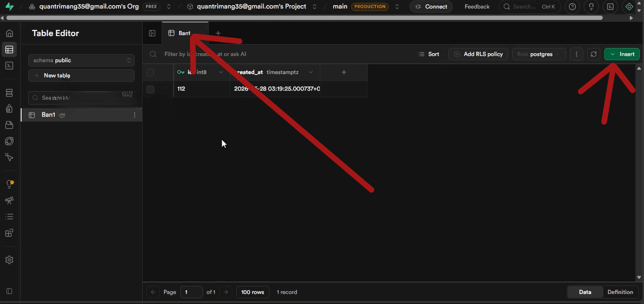Open the inline SQL terminal icon in top bar

(x=611, y=7)
